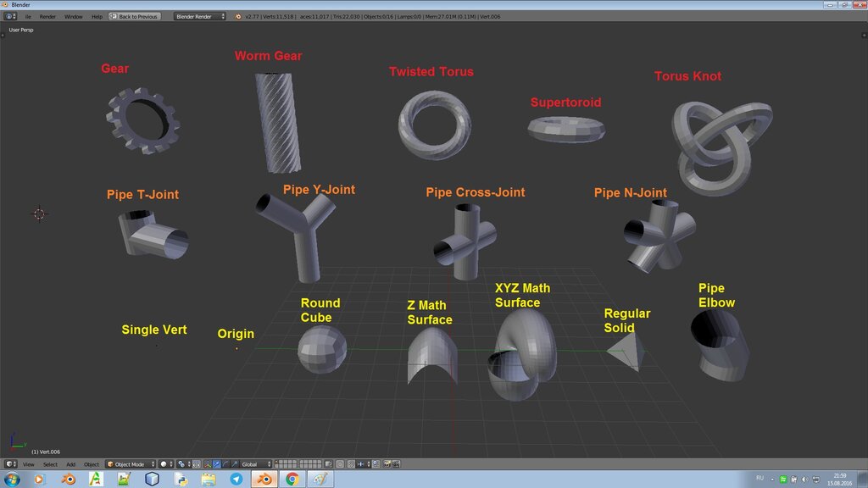Expand the Global transform orientation dropdown

point(256,464)
